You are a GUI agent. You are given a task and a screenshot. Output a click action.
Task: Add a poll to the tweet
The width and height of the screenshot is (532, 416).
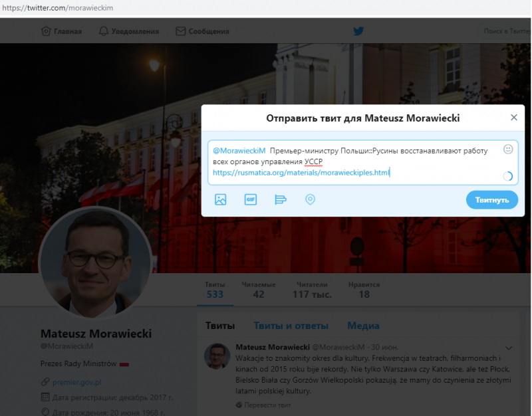(280, 199)
